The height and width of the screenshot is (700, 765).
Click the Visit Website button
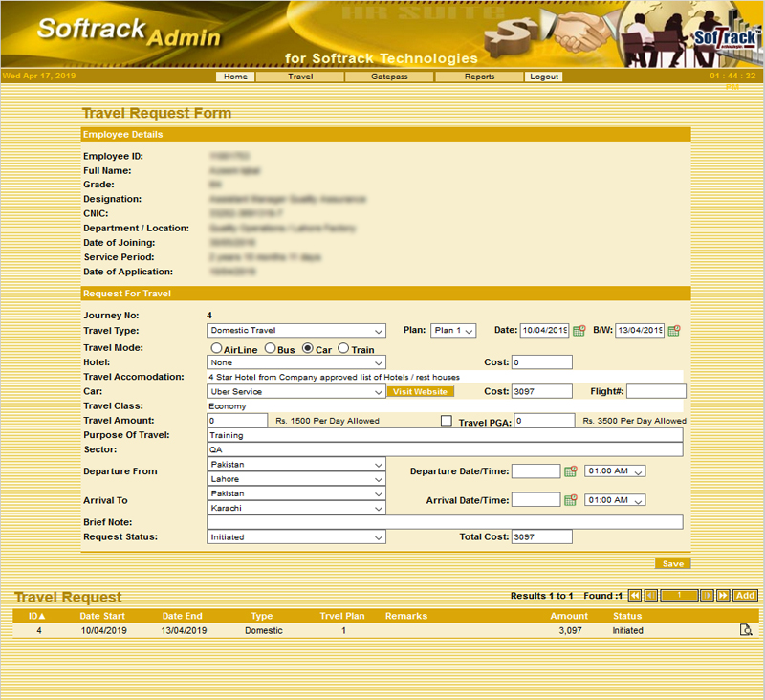(x=420, y=391)
